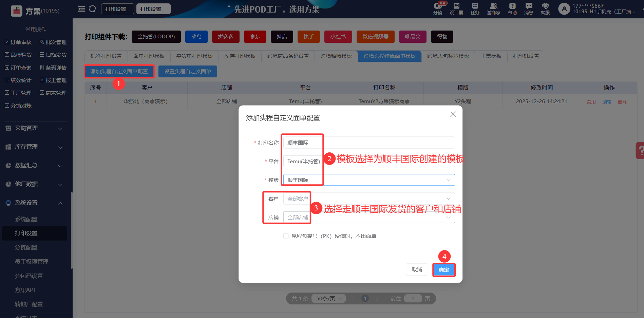
Task: Expand the 数据汇总 sidebar menu
Action: point(34,166)
